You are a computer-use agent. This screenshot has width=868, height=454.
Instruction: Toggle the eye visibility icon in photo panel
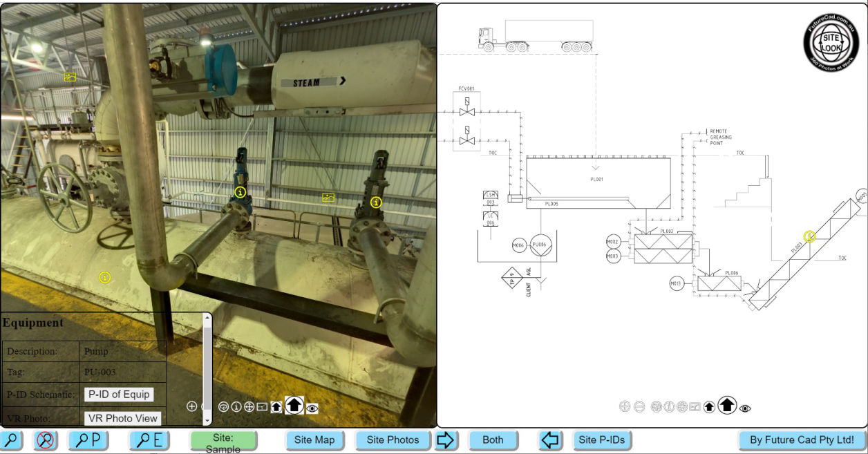[x=312, y=408]
